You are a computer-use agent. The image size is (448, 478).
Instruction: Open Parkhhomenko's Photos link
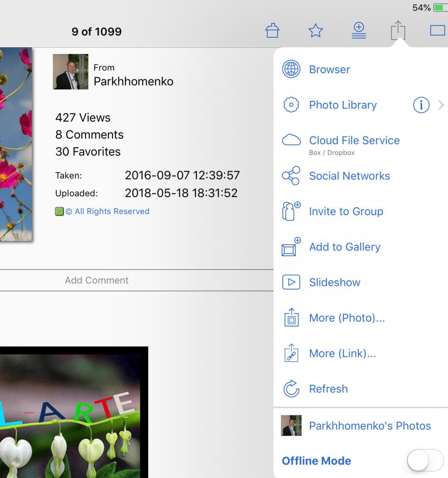(x=370, y=425)
